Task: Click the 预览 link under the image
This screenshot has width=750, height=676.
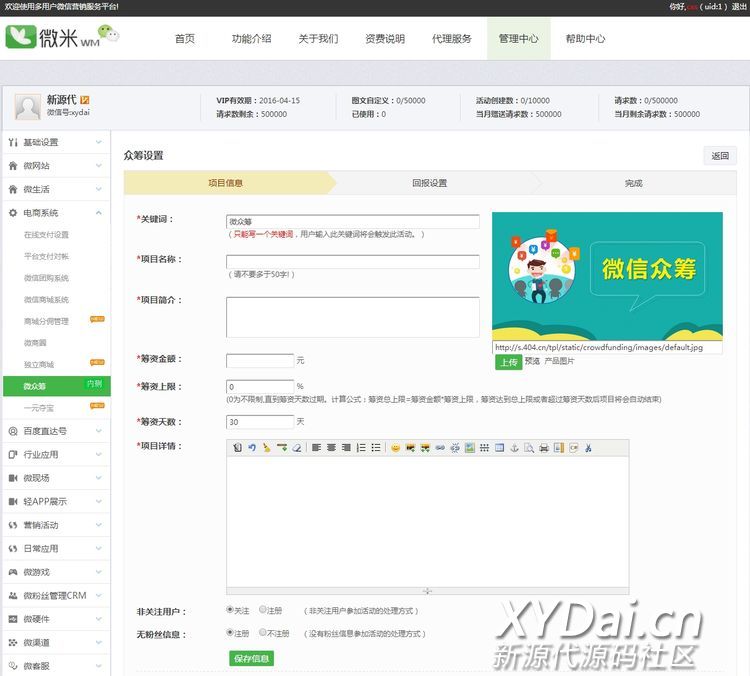Action: [532, 361]
